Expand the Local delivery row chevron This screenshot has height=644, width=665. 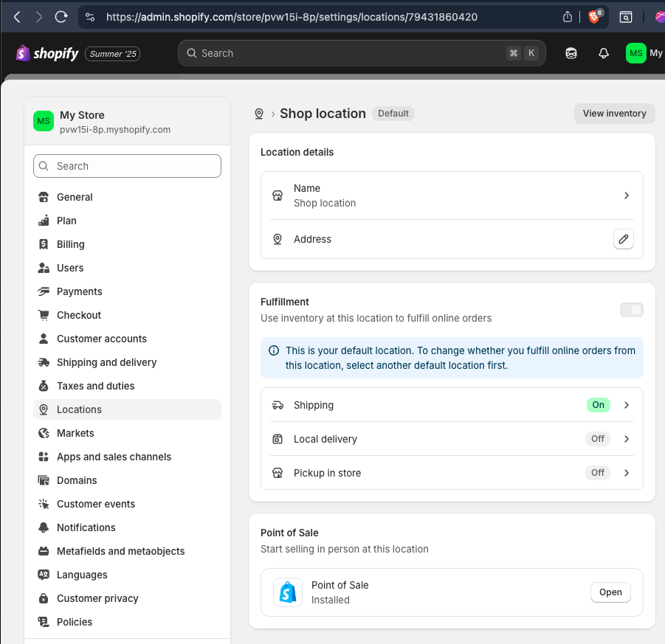pyautogui.click(x=626, y=439)
